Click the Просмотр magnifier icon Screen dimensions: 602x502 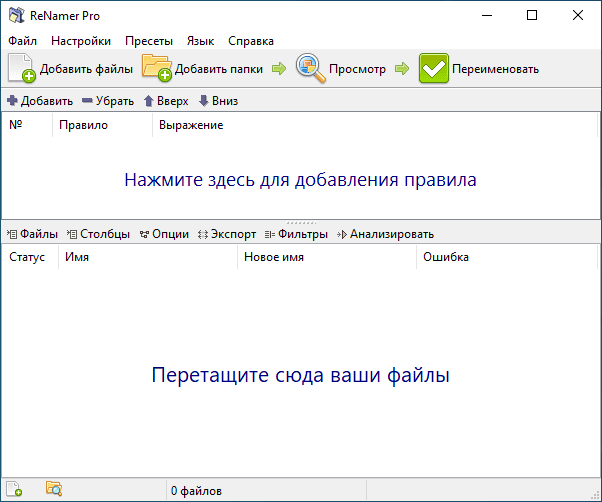pos(311,68)
